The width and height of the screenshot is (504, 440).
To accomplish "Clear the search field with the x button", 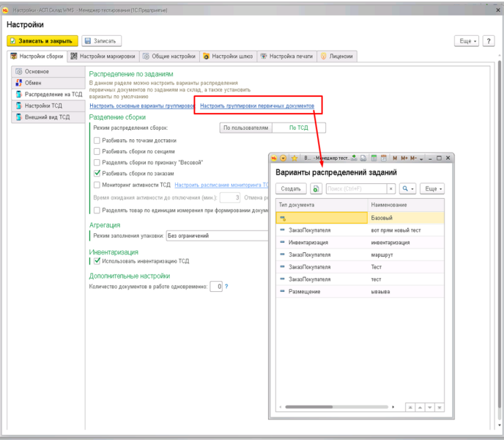I will (x=391, y=189).
